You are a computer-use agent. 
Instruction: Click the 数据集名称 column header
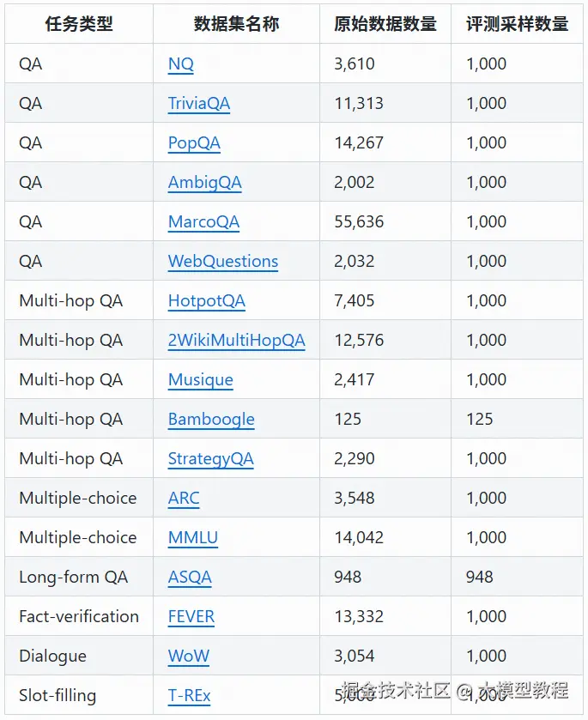[x=236, y=24]
